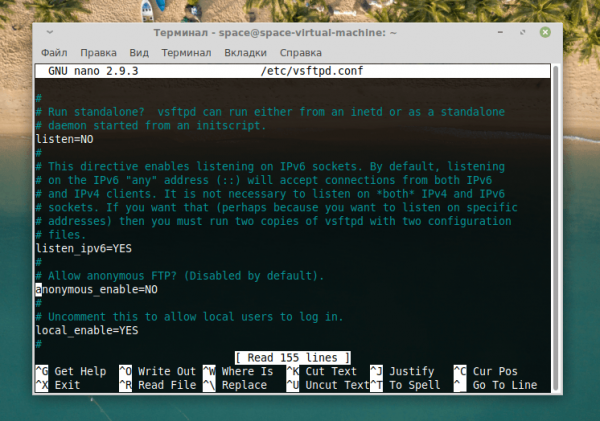Viewport: 600px width, 421px height.
Task: Click the 'on the IPv6 "any" address' comment
Action: pyautogui.click(x=264, y=180)
